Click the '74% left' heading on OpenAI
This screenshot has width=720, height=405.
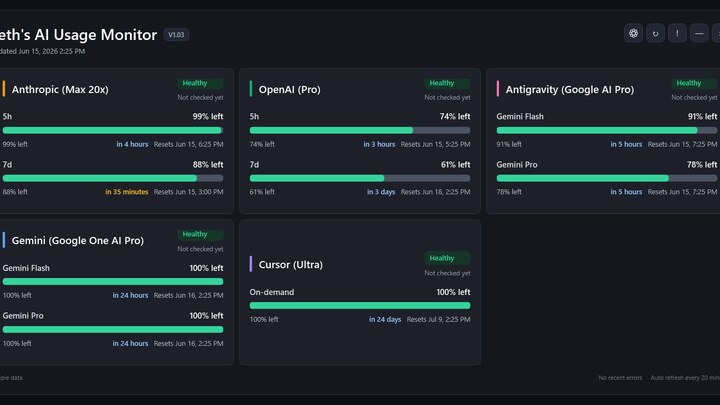[455, 117]
